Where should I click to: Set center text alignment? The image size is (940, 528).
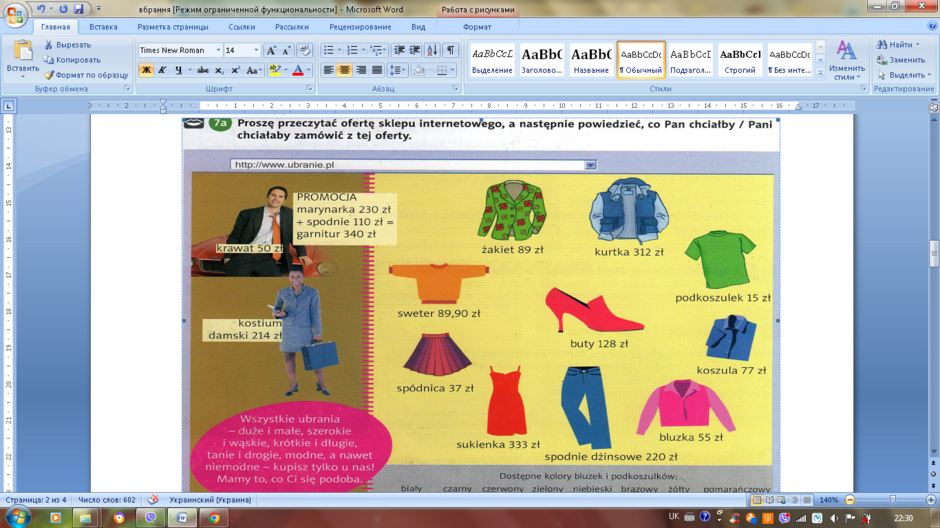pos(345,70)
